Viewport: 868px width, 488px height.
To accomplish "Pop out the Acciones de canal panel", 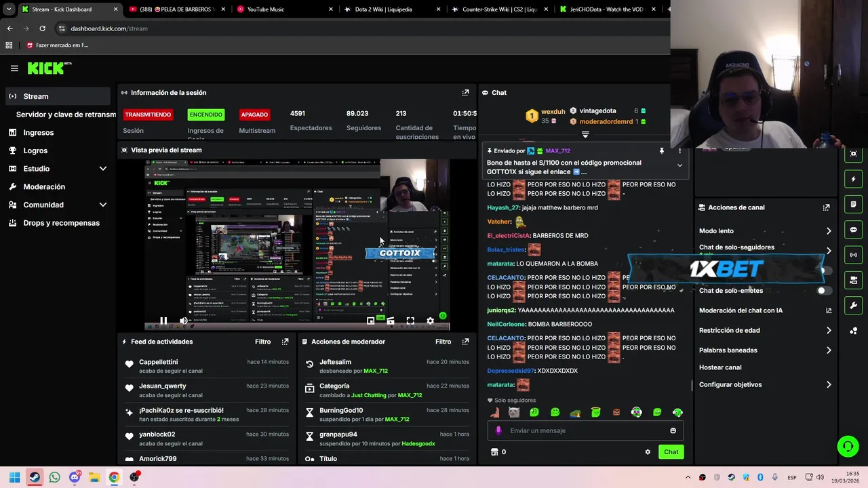I will pos(826,207).
